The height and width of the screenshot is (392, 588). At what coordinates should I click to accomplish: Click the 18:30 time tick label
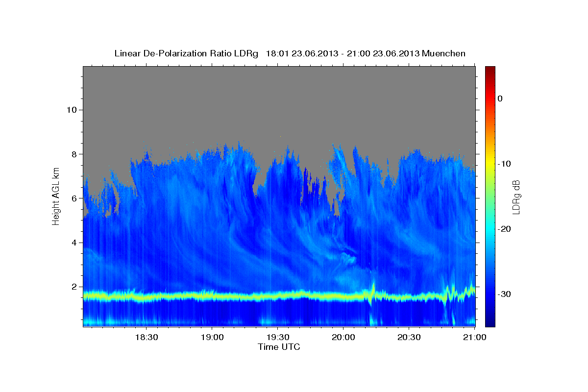[146, 338]
